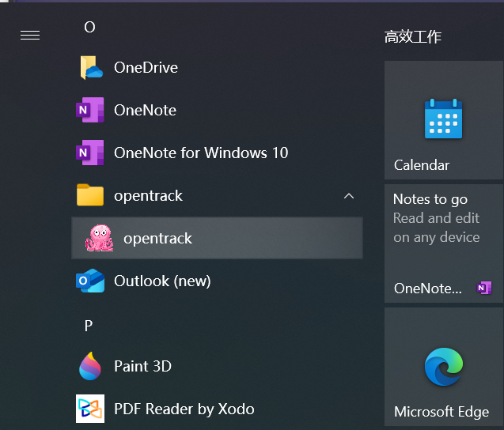Click the 高效工作 group title
The image size is (504, 430).
(413, 36)
